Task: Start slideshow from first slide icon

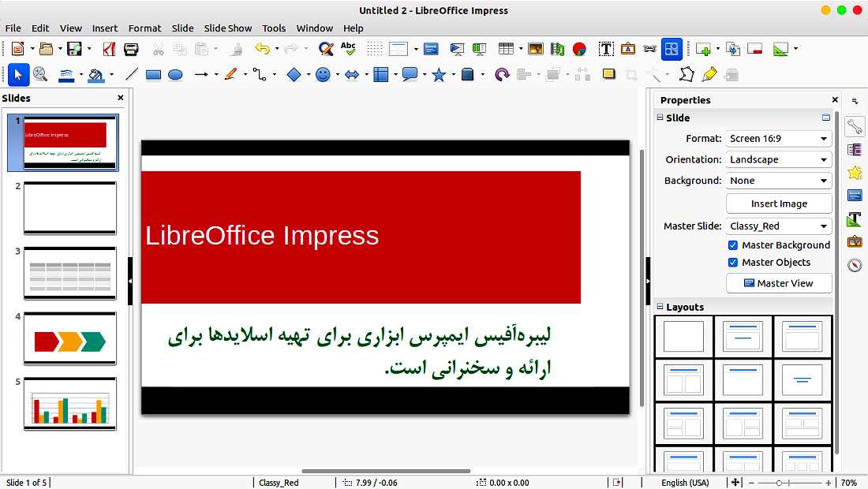Action: point(457,49)
